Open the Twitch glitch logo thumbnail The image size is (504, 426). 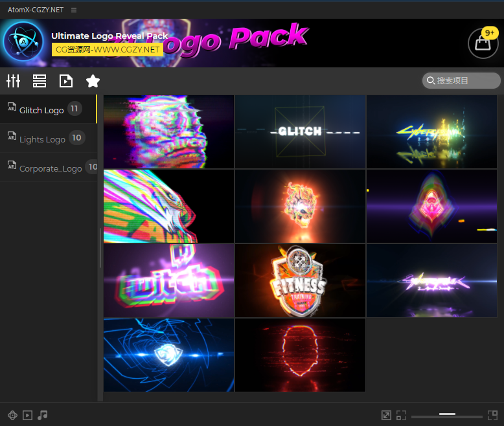pyautogui.click(x=168, y=281)
